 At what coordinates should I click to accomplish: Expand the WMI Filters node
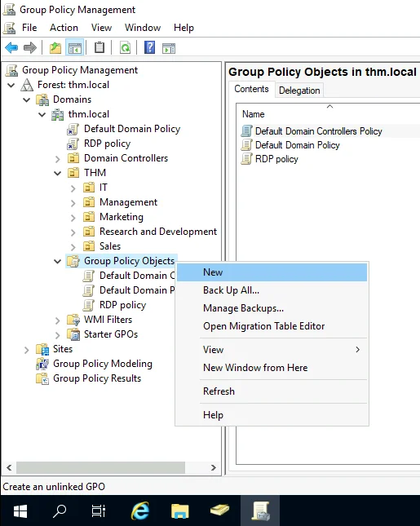click(58, 320)
